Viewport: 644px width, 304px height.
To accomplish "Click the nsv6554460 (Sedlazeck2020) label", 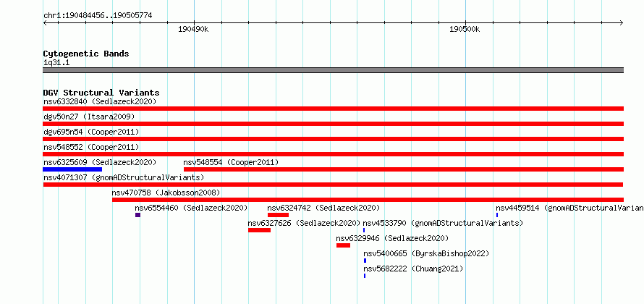I will 191,208.
